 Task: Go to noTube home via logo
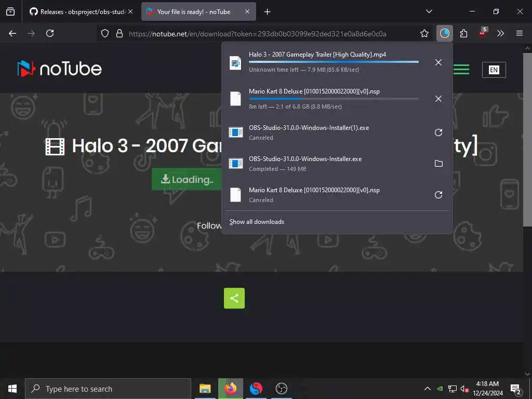(60, 69)
